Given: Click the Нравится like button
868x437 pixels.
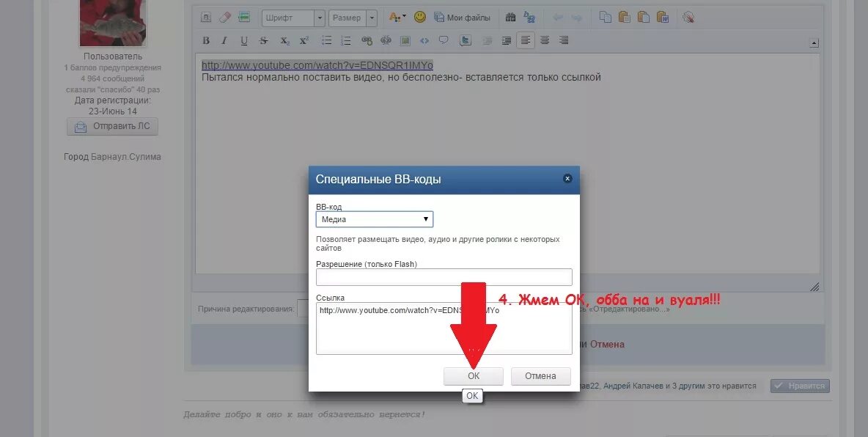Looking at the screenshot, I should (800, 386).
